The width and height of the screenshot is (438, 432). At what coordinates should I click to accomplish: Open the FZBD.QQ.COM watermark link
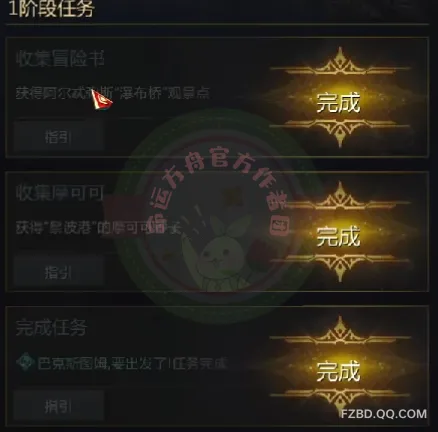pyautogui.click(x=384, y=414)
